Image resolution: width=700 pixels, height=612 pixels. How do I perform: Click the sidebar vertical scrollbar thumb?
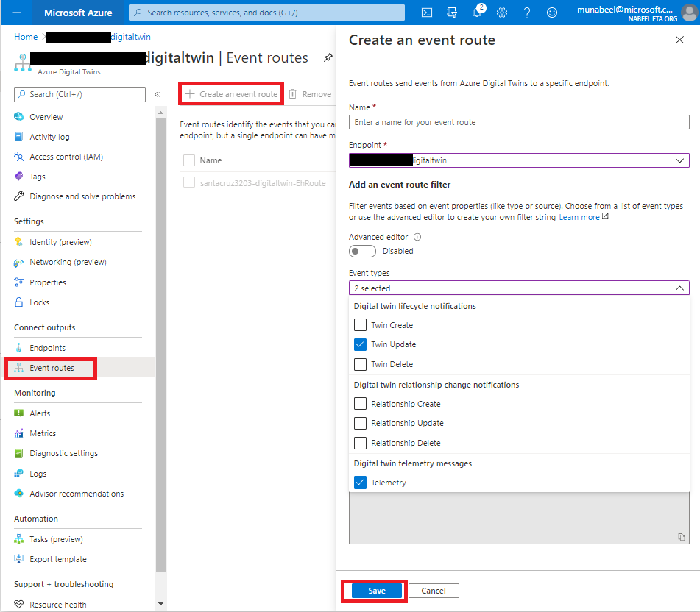(x=160, y=345)
